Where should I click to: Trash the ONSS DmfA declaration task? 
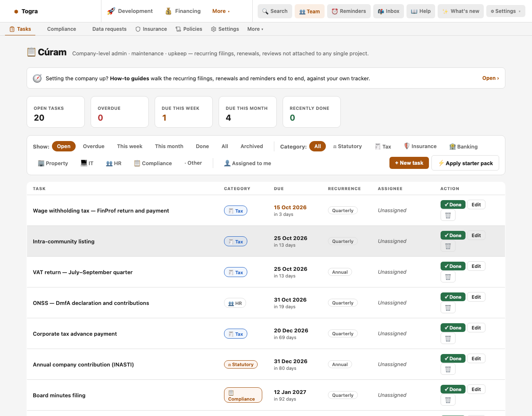click(448, 308)
